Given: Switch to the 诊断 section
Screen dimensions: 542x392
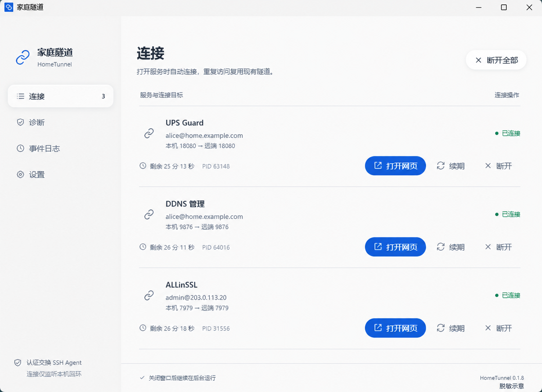Looking at the screenshot, I should 61,122.
